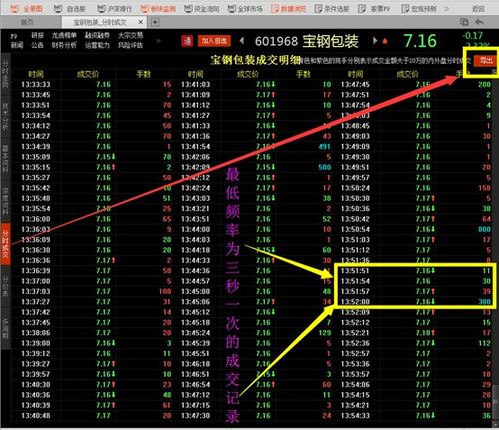The width and height of the screenshot is (499, 430).
Task: Click the current price 7.16 in the header
Action: (x=420, y=41)
